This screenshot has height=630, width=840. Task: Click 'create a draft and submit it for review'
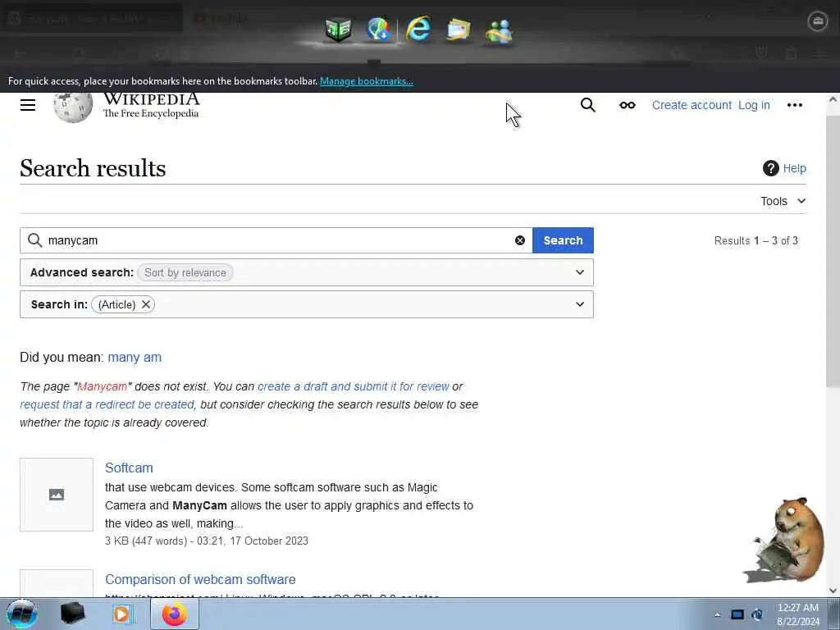pyautogui.click(x=353, y=386)
